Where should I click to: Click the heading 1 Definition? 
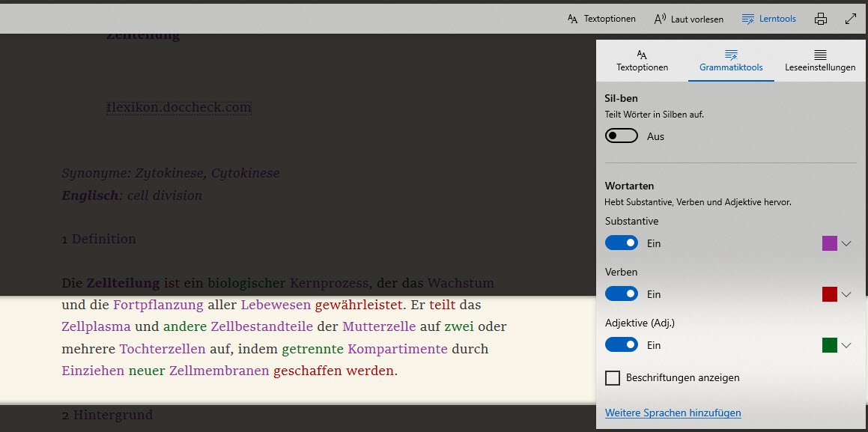tap(99, 239)
